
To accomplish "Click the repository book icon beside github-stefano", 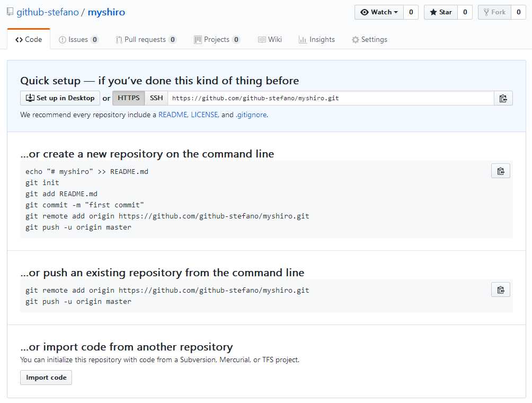I will (10, 12).
